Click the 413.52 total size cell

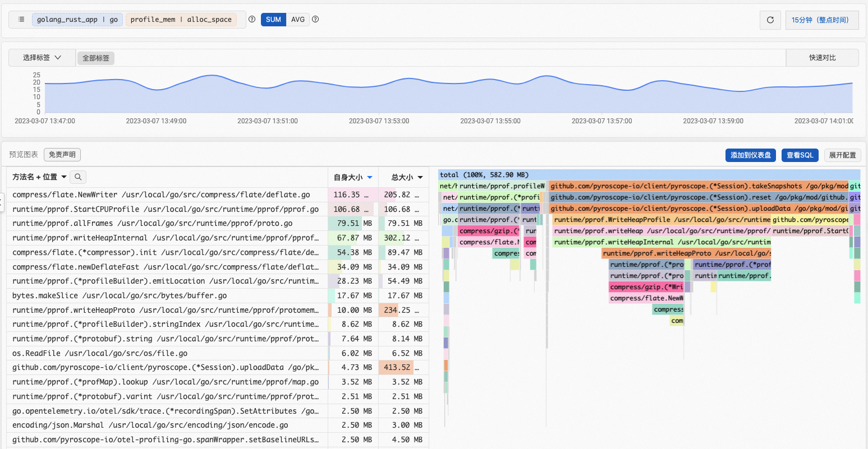pyautogui.click(x=403, y=368)
